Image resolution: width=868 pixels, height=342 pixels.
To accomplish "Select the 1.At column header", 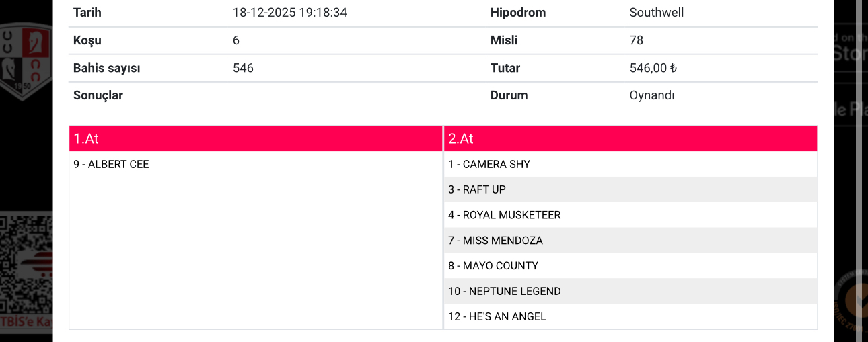I will [x=256, y=138].
